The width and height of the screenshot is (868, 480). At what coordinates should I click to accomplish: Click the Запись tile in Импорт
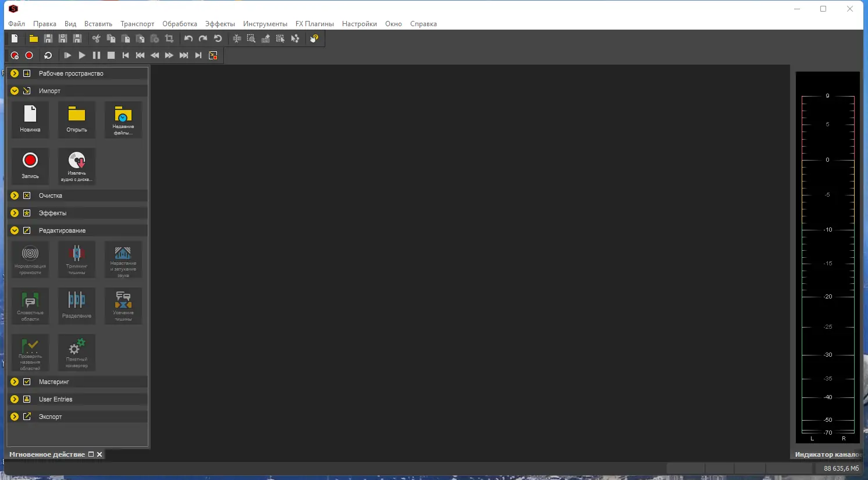pos(30,166)
